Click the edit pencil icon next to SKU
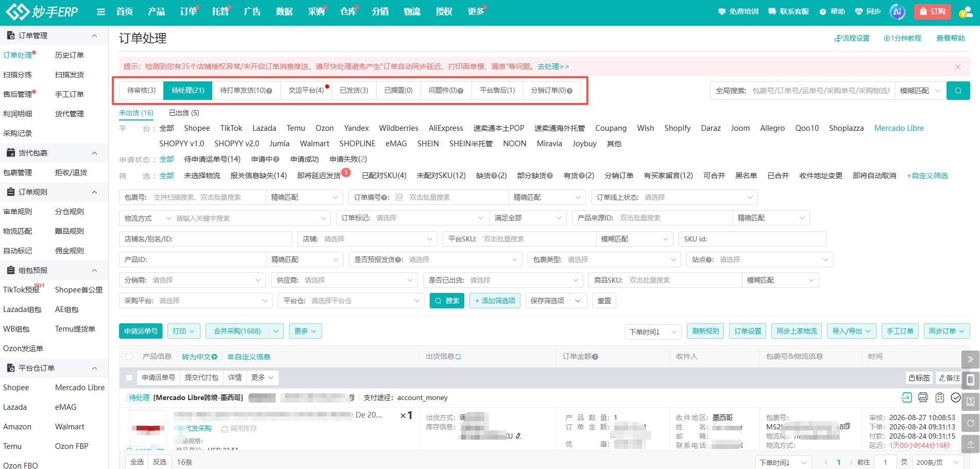 (x=518, y=436)
